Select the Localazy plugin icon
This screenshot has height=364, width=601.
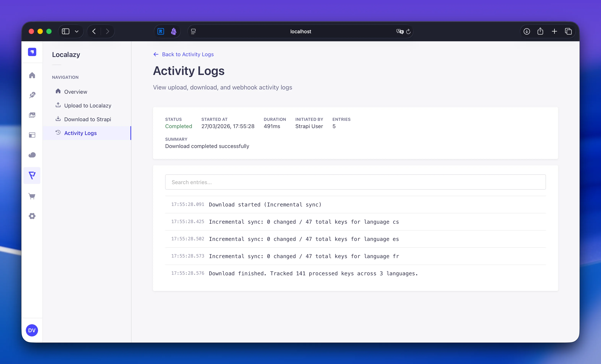pos(32,175)
